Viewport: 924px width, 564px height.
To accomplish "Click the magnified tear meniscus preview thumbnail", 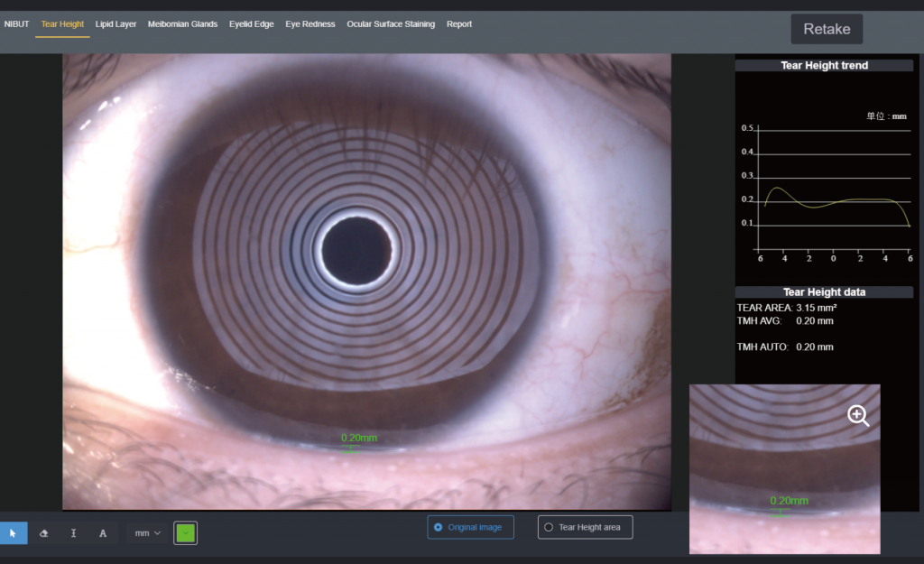I will pyautogui.click(x=785, y=469).
